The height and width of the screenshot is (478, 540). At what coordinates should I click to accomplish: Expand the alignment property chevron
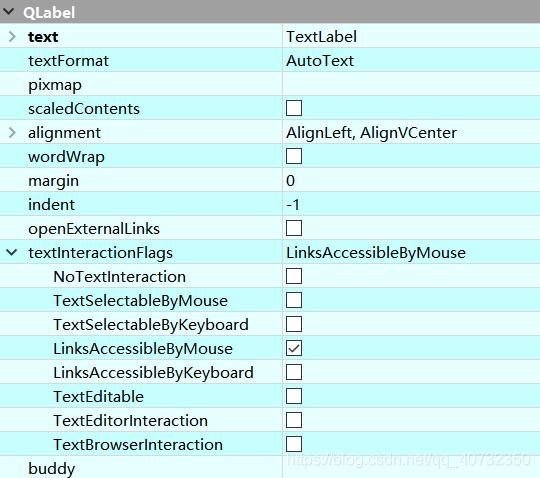[12, 133]
